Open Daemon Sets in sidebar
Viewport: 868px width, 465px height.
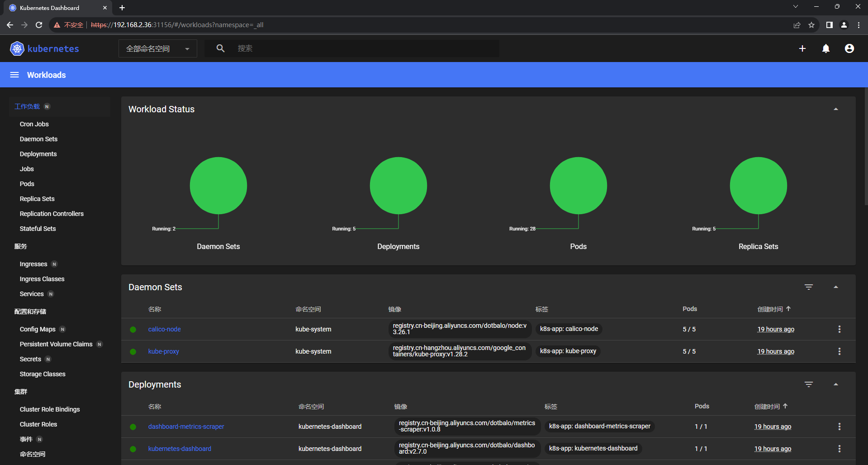(38, 139)
